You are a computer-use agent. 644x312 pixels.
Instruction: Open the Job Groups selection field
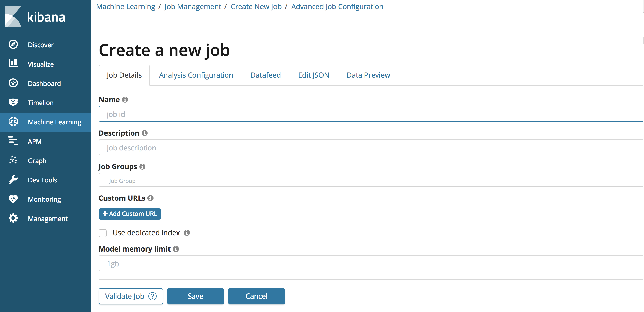pyautogui.click(x=371, y=180)
